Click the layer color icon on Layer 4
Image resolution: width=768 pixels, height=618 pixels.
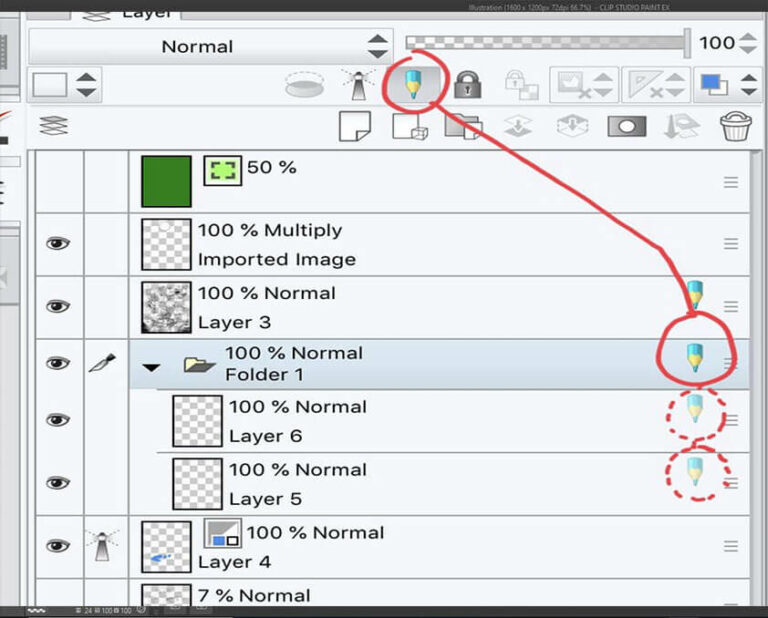[x=223, y=533]
